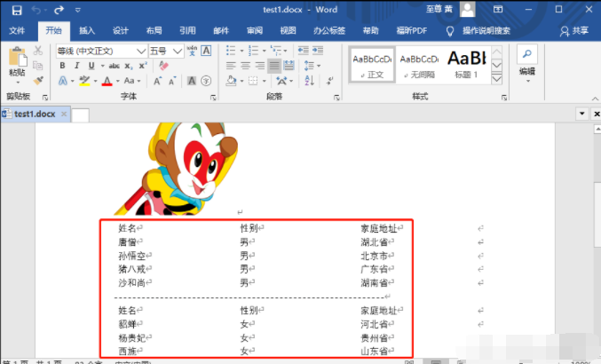Open the 文件 menu

(x=17, y=31)
